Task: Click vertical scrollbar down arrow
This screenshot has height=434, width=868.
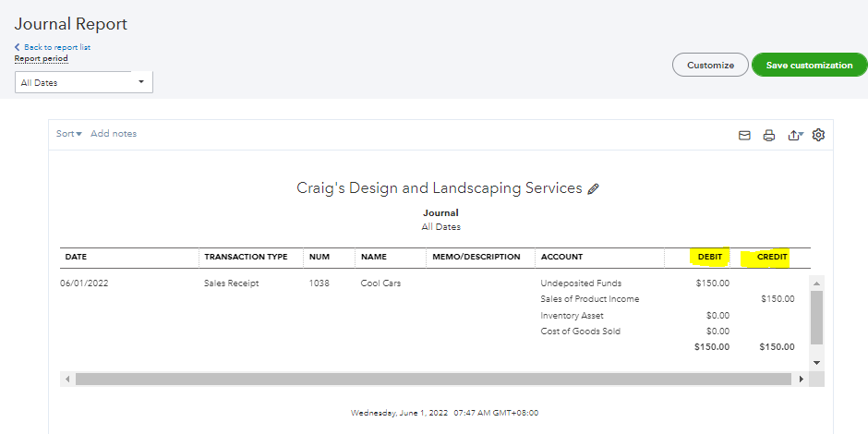Action: [816, 363]
